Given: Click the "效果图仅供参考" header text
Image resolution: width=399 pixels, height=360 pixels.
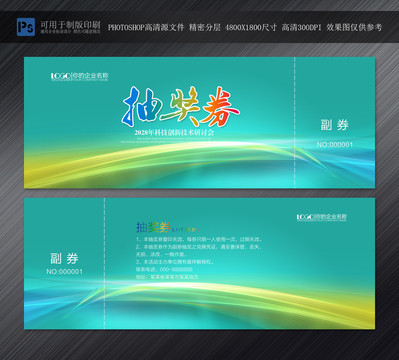Looking at the screenshot, I should coord(354,27).
